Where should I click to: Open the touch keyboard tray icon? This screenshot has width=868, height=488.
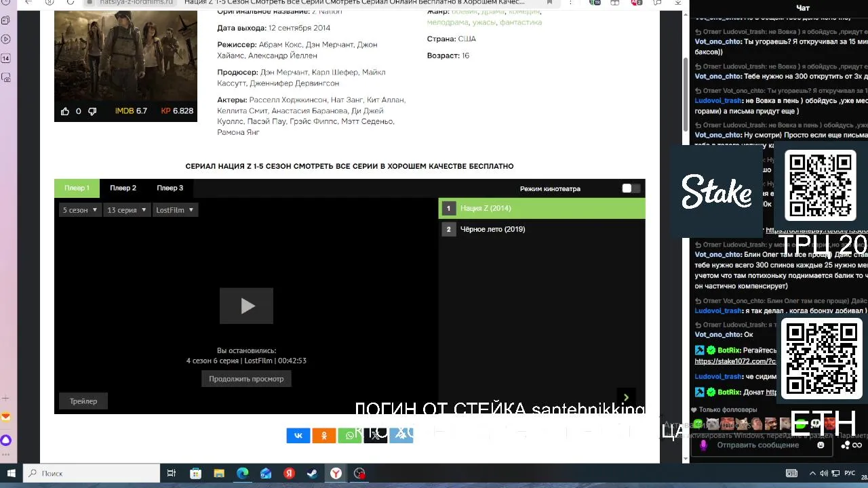tap(791, 473)
